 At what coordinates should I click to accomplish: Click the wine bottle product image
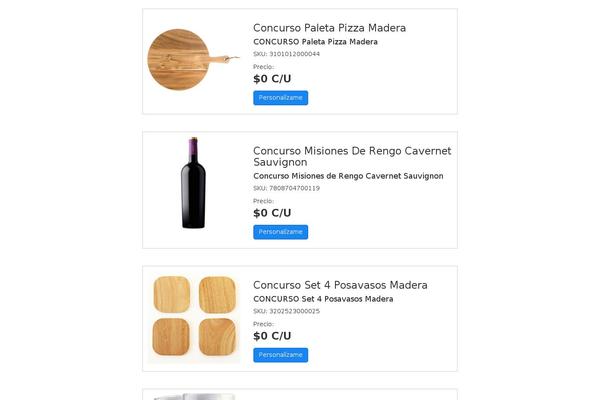(x=193, y=183)
